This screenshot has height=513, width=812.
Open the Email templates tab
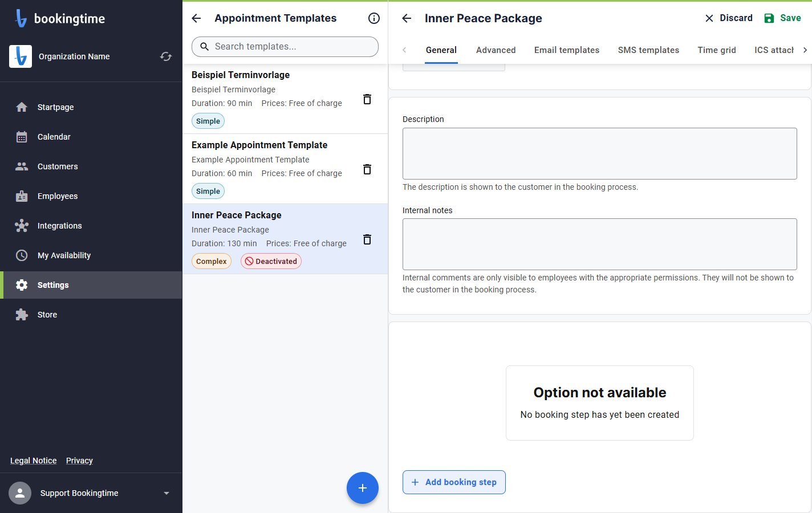(x=567, y=50)
